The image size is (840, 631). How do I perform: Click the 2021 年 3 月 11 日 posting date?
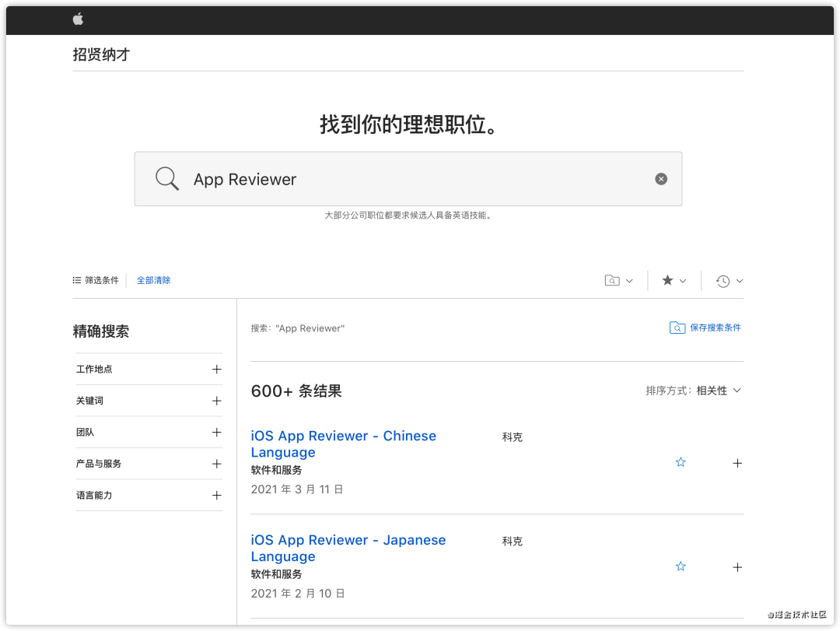coord(297,489)
